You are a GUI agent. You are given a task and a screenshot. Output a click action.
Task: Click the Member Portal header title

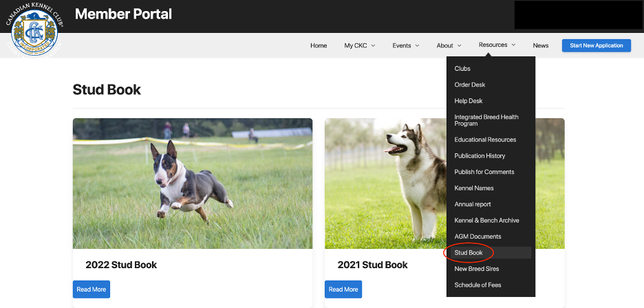[123, 14]
